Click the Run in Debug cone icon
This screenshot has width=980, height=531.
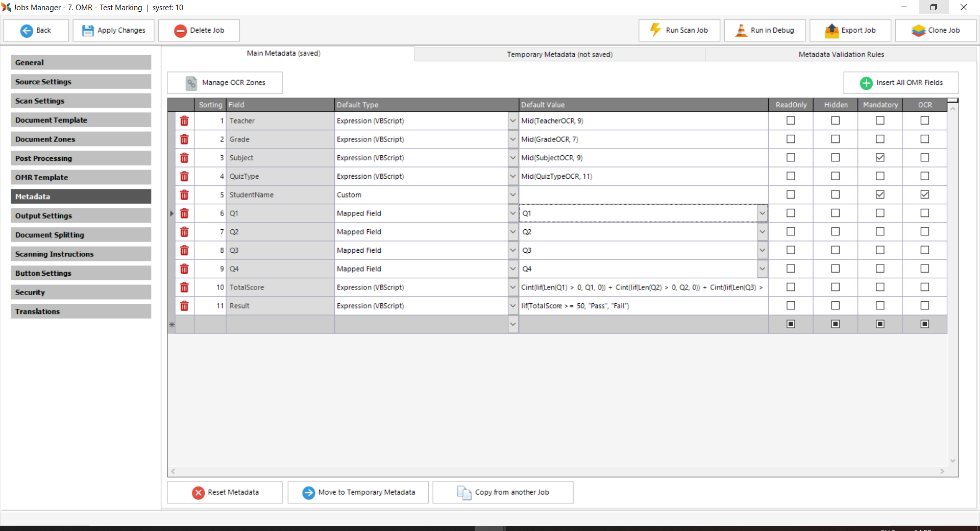click(741, 31)
